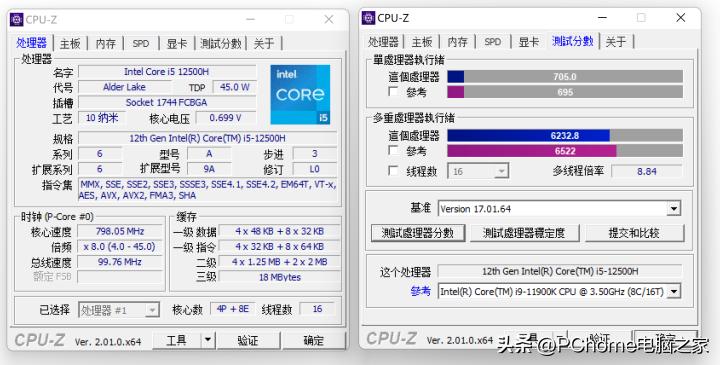
Task: Switch to 处理器 tab in right window
Action: (383, 42)
